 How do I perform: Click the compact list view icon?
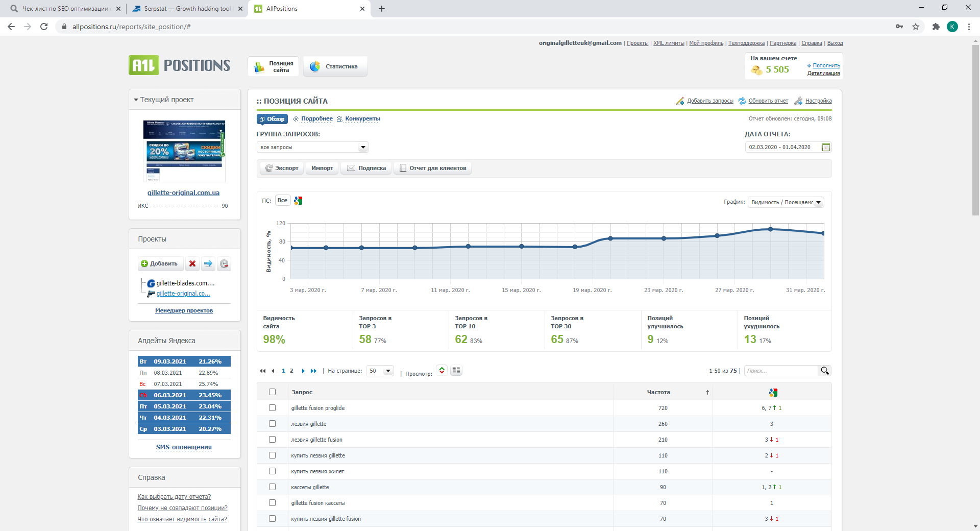point(442,371)
